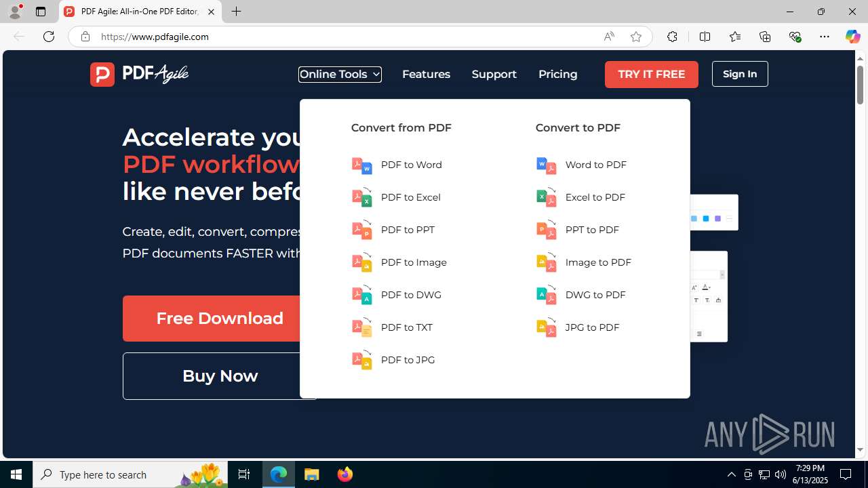The width and height of the screenshot is (868, 488).
Task: Open Browser essentials icon
Action: coord(795,37)
